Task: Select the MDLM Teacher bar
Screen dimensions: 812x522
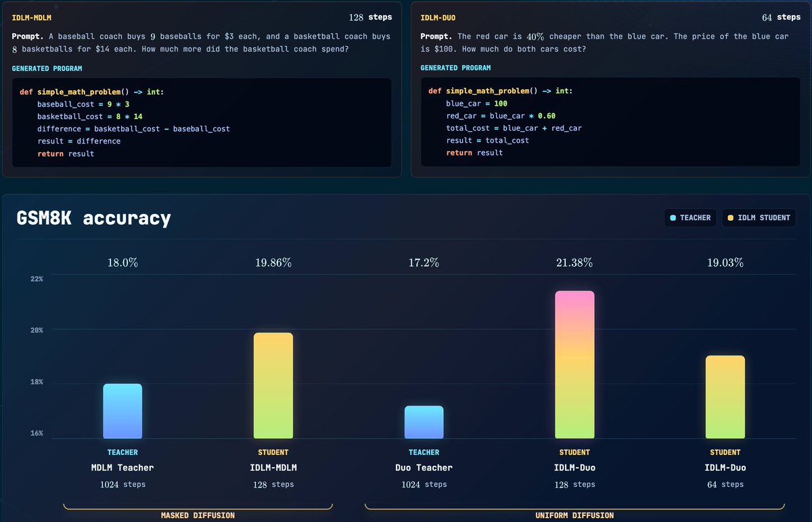Action: click(x=122, y=411)
